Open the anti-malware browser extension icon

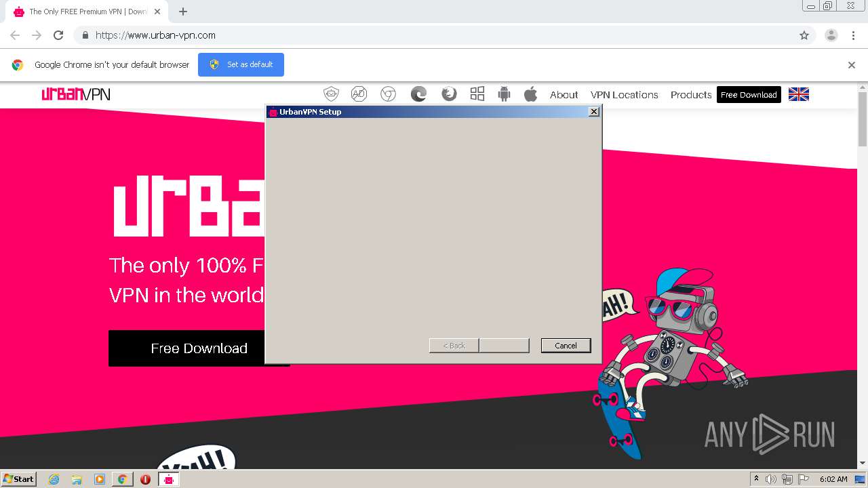pos(331,94)
